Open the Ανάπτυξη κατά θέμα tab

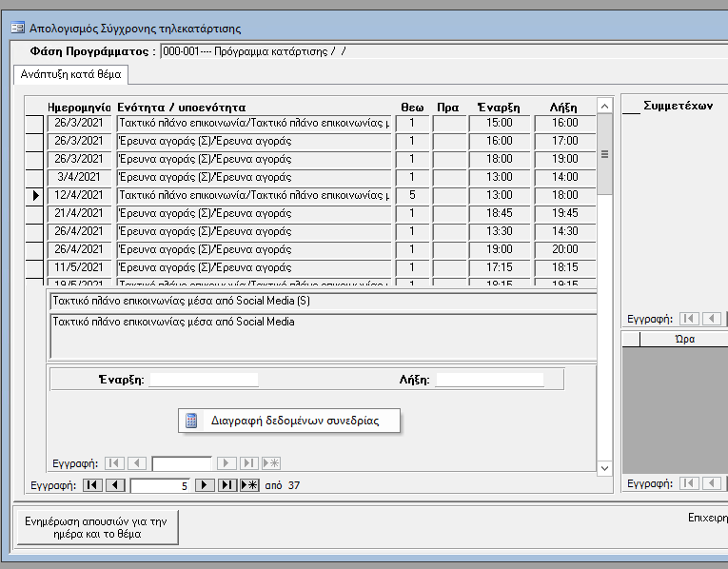click(x=71, y=74)
